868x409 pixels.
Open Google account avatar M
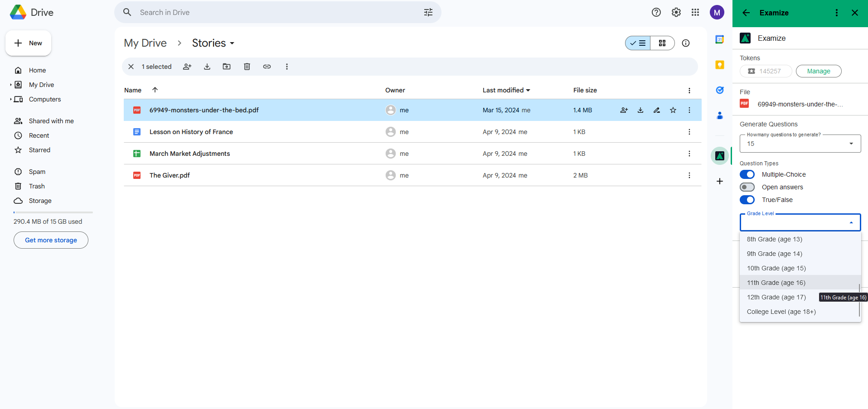click(x=717, y=13)
